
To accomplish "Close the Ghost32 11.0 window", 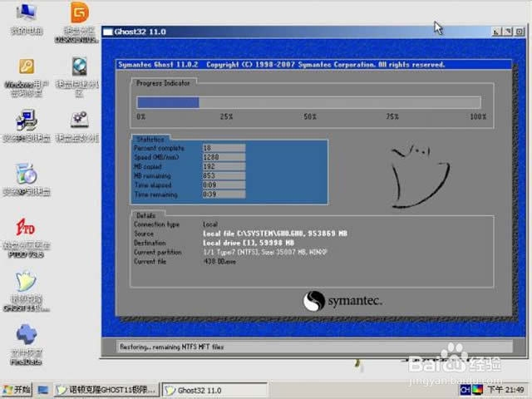I will click(520, 32).
